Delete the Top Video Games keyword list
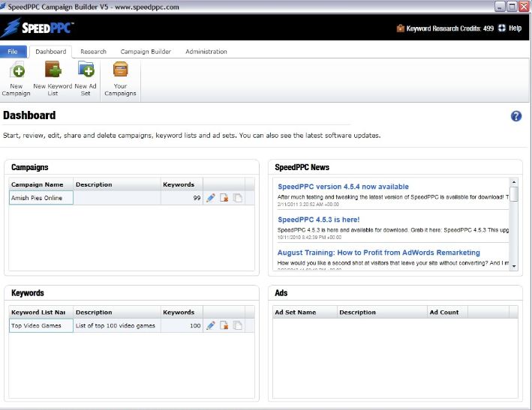532x410 pixels. point(224,325)
